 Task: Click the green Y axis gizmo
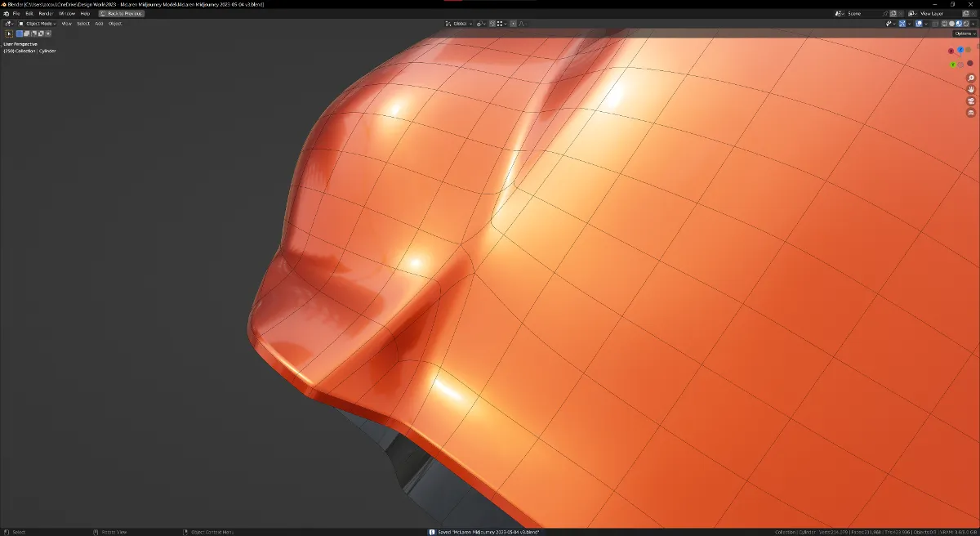(953, 65)
